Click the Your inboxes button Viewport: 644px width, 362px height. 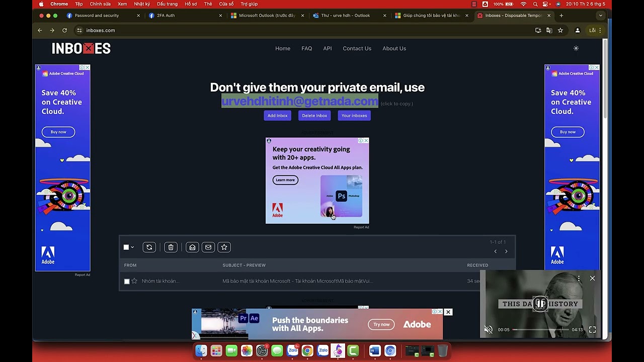[354, 116]
